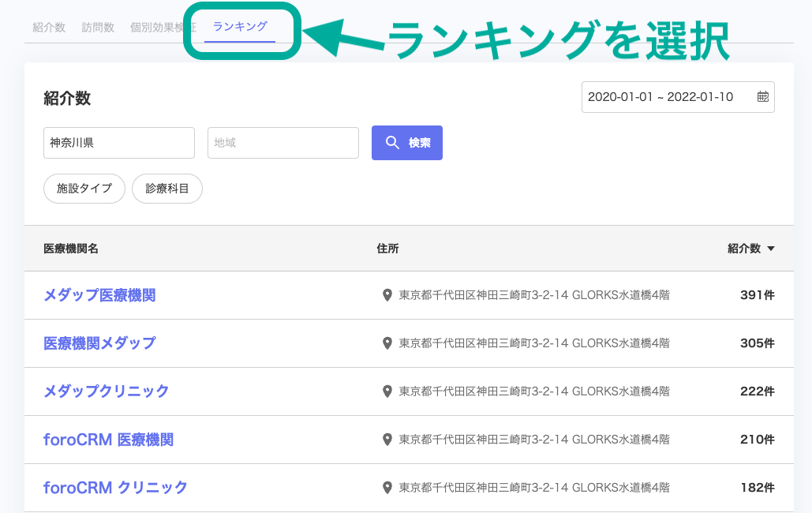The width and height of the screenshot is (812, 513).
Task: Click the 医療機関名 column header
Action: (71, 249)
